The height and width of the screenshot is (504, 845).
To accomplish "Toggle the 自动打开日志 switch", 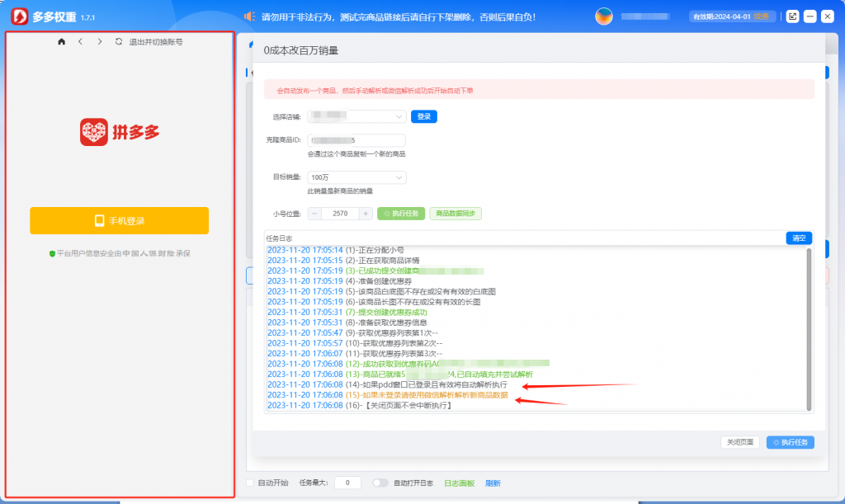I will [x=380, y=483].
